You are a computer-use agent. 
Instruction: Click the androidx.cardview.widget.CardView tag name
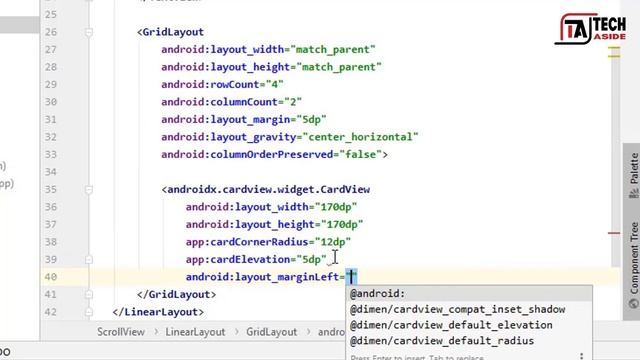coord(269,190)
